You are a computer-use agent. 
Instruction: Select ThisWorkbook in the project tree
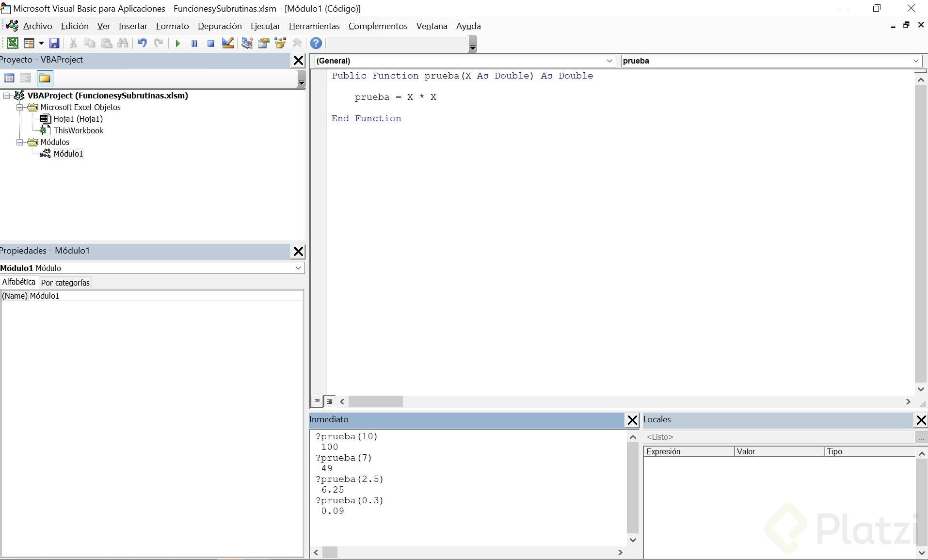click(79, 130)
